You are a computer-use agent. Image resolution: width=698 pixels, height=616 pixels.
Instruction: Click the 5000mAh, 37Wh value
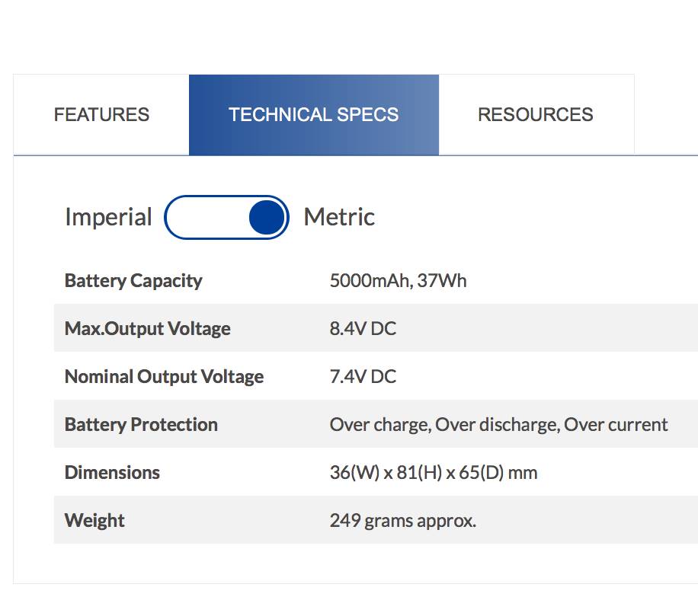pos(398,281)
